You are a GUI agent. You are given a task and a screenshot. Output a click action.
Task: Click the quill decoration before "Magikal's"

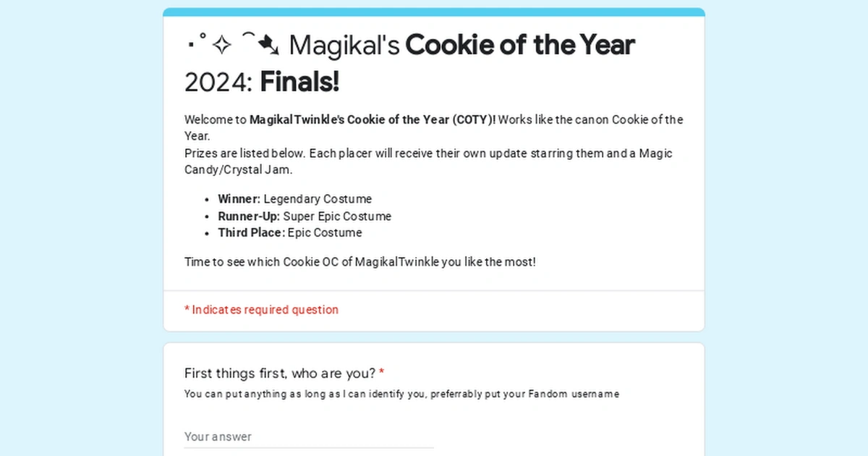(x=269, y=45)
